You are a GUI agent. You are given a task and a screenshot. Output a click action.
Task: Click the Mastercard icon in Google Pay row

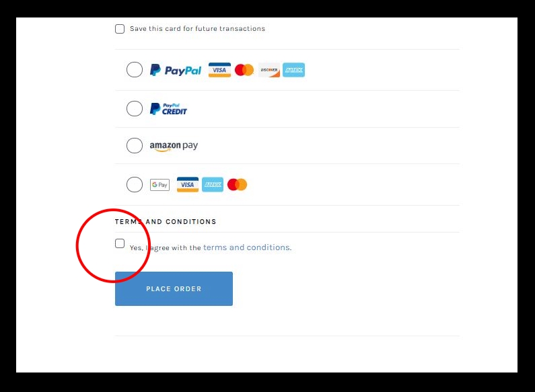pyautogui.click(x=237, y=184)
